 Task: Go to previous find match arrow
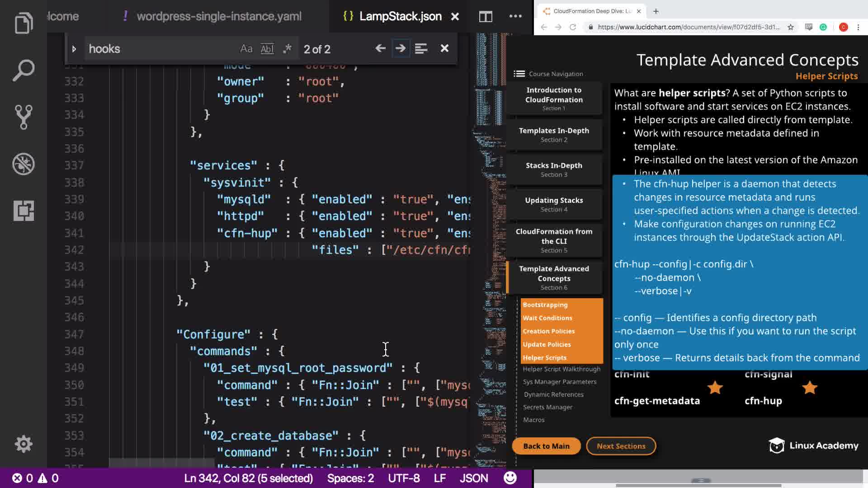pos(380,48)
